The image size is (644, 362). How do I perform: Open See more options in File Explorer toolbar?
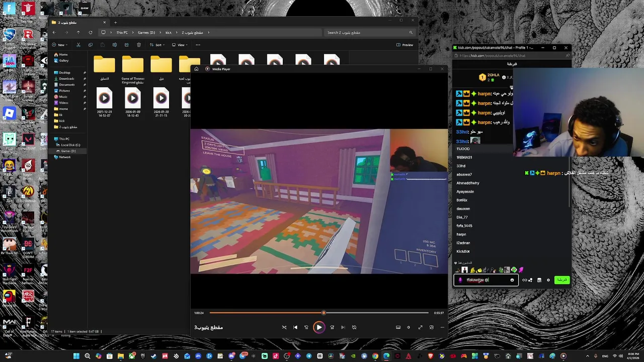[198, 45]
